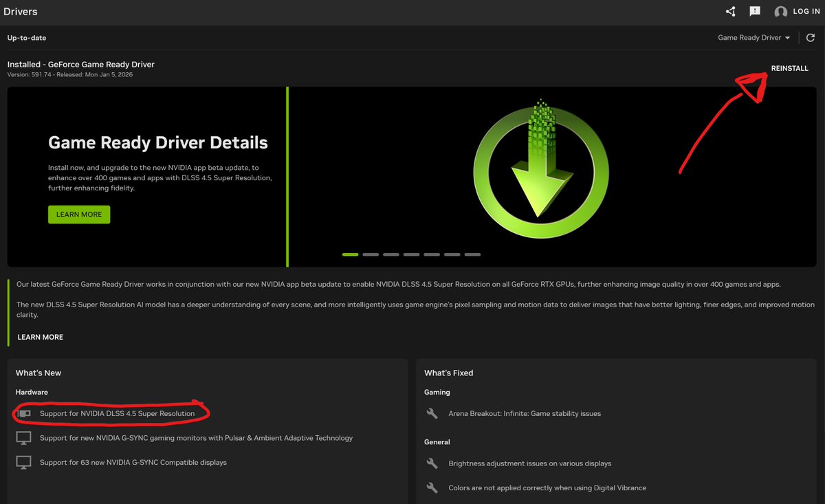Select the sixth carousel slide indicator
Screen dimensions: 825x504
pyautogui.click(x=452, y=254)
